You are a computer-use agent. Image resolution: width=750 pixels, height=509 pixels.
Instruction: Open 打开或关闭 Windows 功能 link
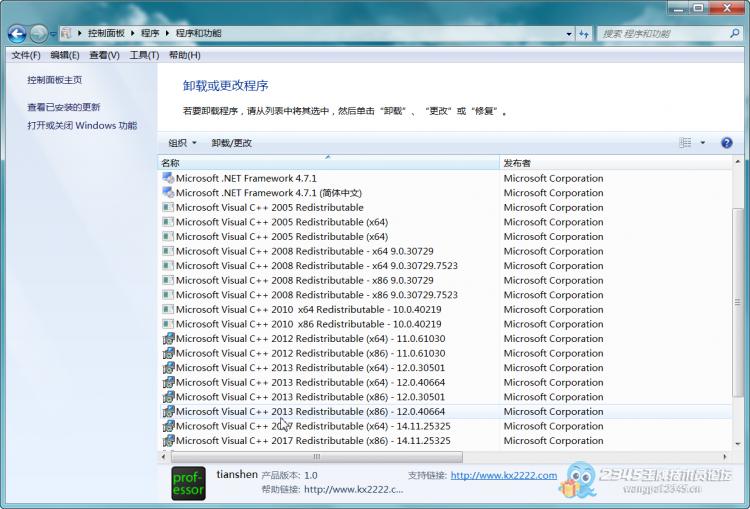click(82, 125)
